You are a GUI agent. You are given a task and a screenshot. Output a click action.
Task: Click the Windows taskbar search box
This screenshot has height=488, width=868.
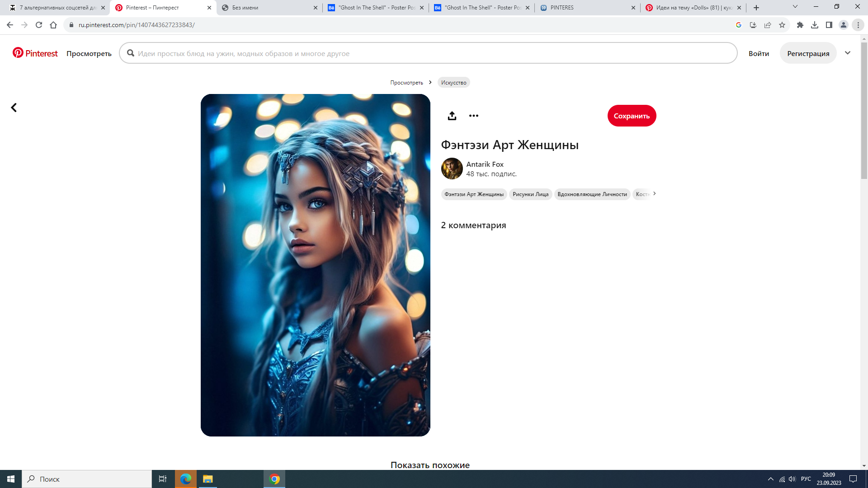[87, 479]
